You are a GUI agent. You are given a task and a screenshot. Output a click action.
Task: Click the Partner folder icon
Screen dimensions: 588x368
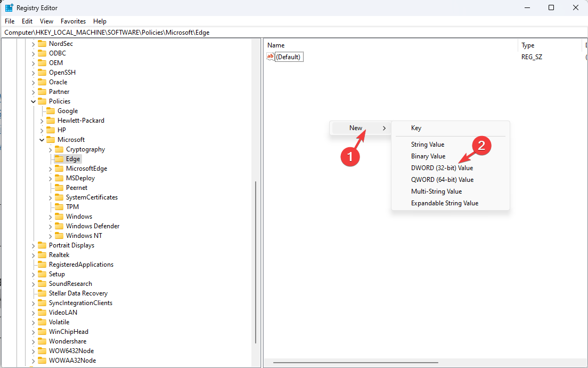click(42, 91)
